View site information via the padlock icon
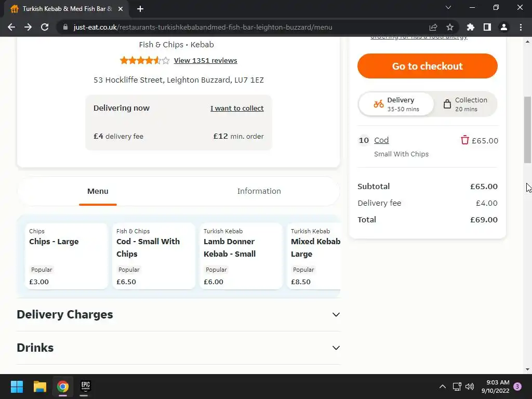 tap(65, 27)
